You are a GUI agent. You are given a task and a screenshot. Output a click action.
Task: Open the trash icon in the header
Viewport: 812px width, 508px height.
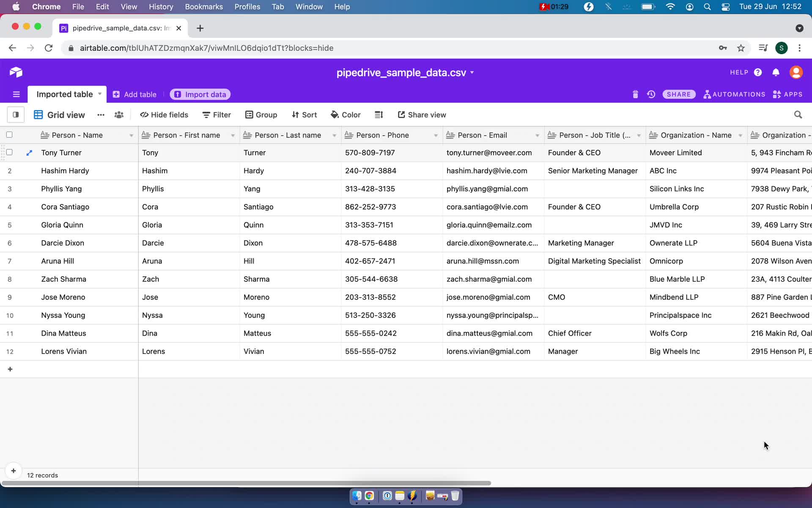point(635,94)
